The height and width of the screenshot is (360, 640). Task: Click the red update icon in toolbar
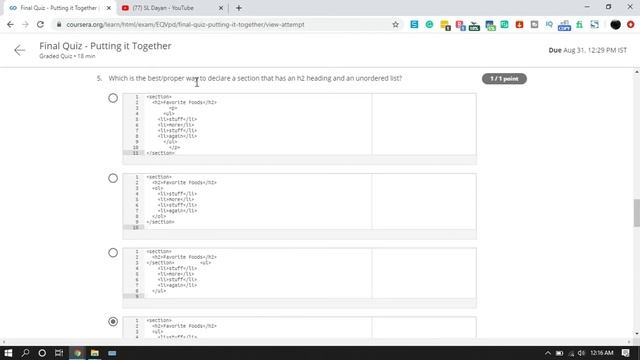(631, 24)
